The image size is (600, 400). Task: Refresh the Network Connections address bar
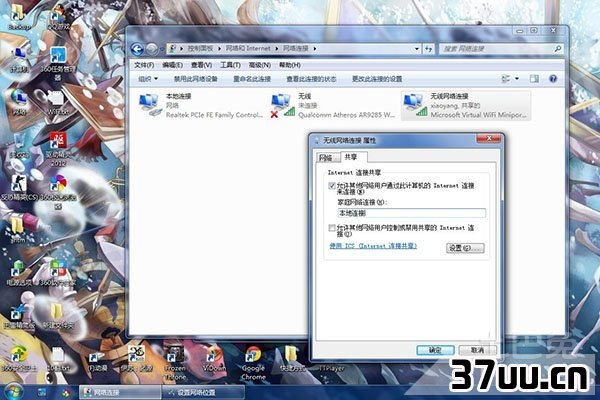[429, 49]
